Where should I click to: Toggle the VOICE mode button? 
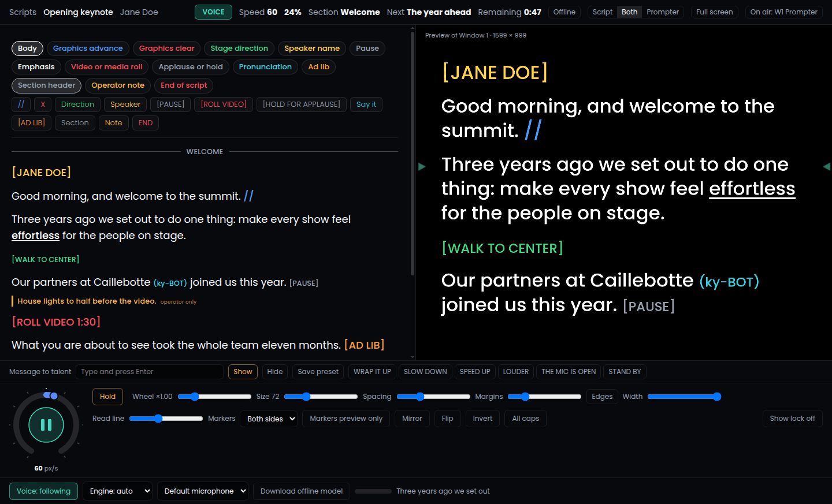213,12
